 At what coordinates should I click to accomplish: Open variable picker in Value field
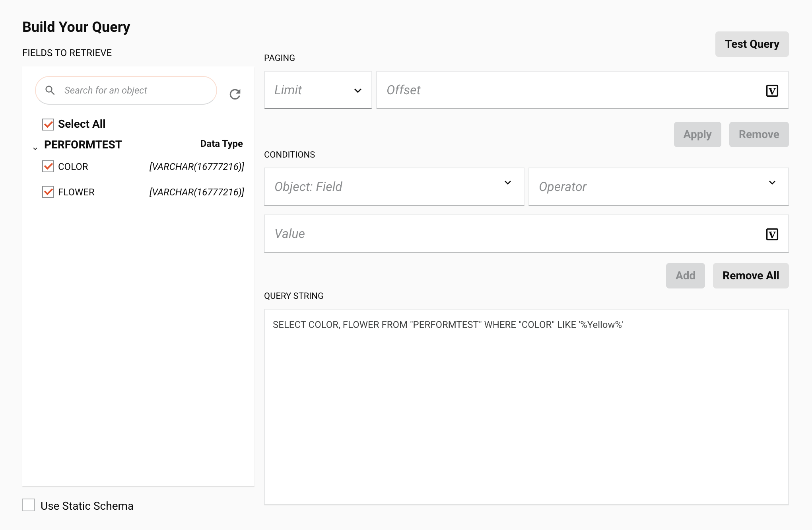772,234
